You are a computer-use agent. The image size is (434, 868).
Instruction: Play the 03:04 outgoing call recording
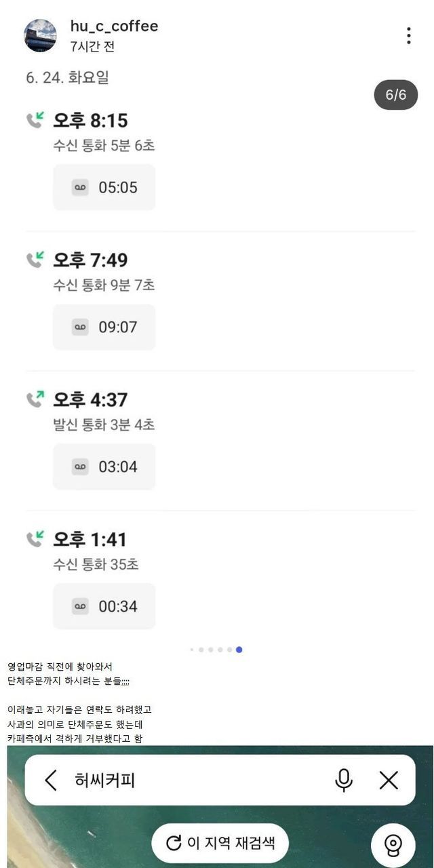(x=104, y=467)
